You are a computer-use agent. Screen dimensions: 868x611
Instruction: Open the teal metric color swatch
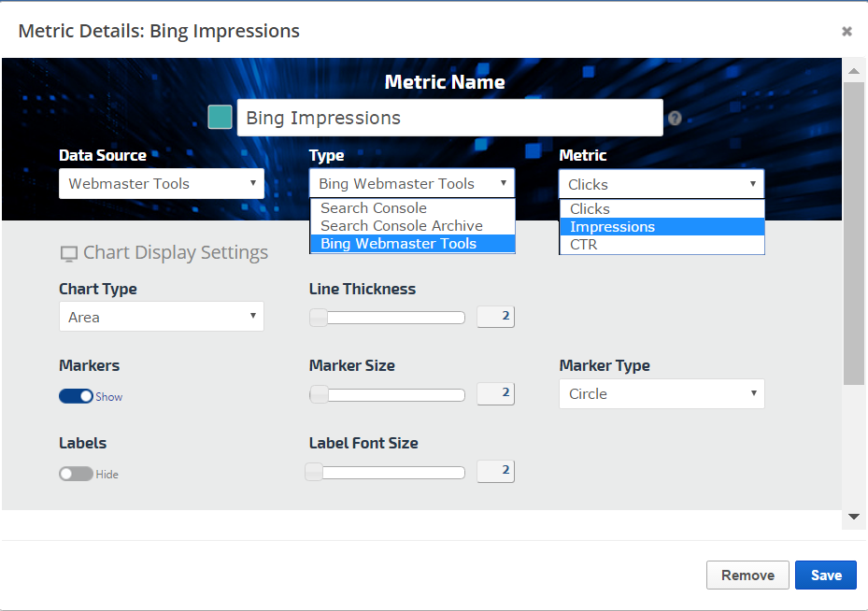[220, 117]
